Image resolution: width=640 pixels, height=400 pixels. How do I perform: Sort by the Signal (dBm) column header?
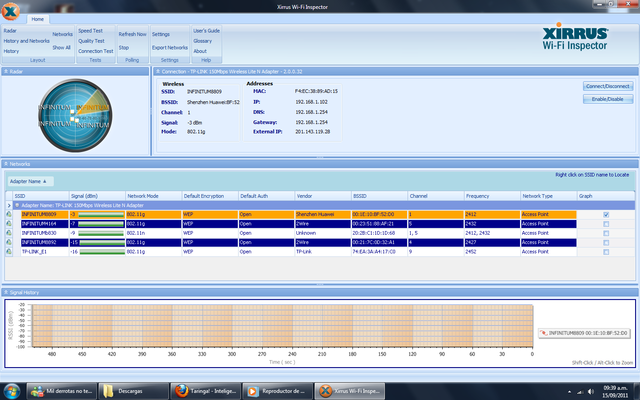click(97, 196)
